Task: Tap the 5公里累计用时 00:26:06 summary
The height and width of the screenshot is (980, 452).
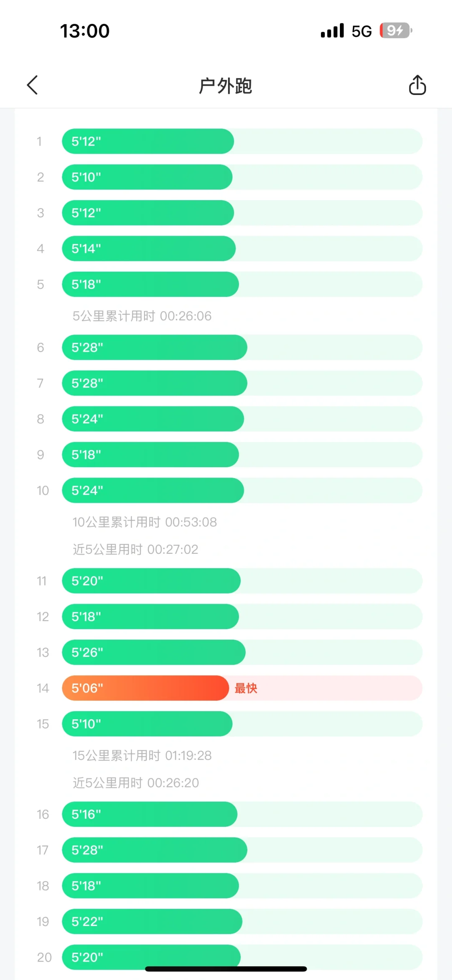Action: pyautogui.click(x=142, y=316)
